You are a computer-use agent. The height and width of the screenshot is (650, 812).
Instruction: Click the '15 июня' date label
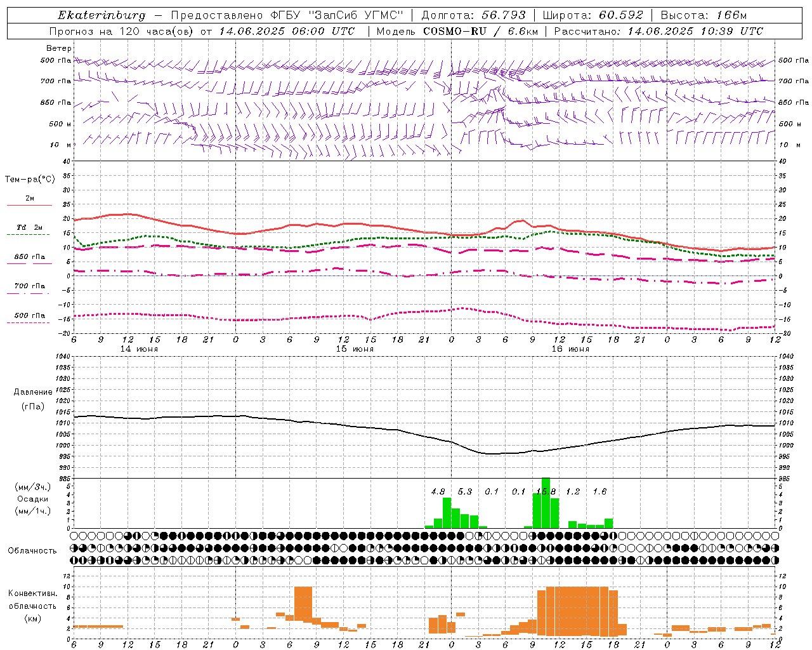pos(355,349)
